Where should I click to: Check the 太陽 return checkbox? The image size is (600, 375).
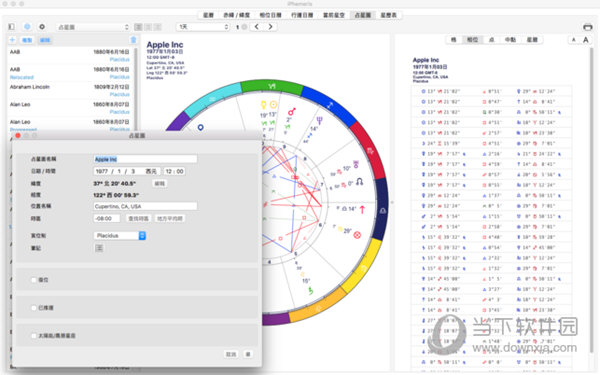click(34, 336)
